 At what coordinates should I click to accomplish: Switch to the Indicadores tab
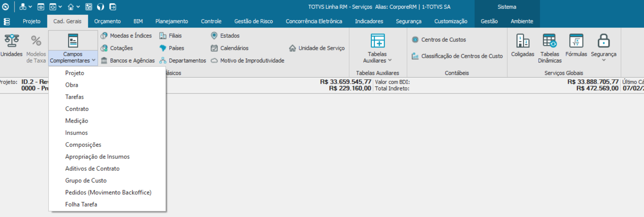(369, 22)
